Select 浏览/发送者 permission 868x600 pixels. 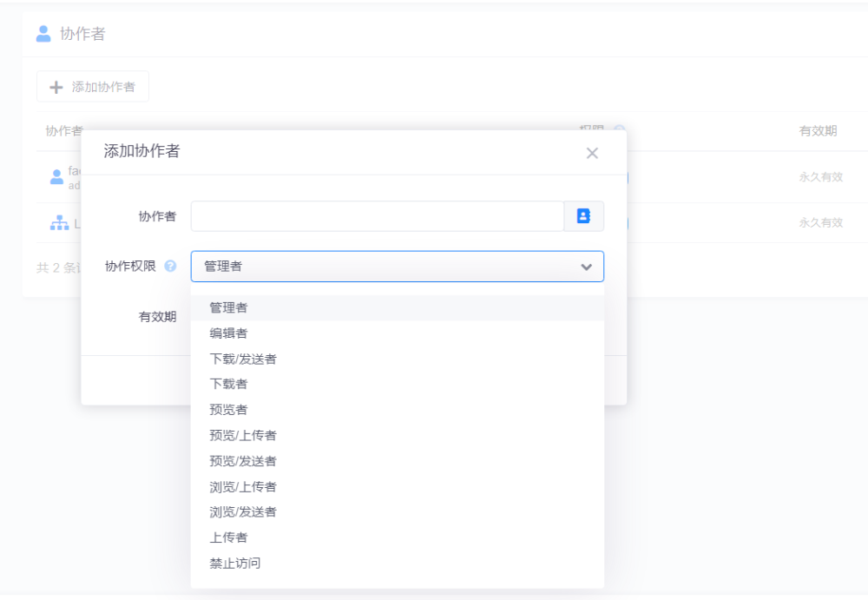point(243,511)
